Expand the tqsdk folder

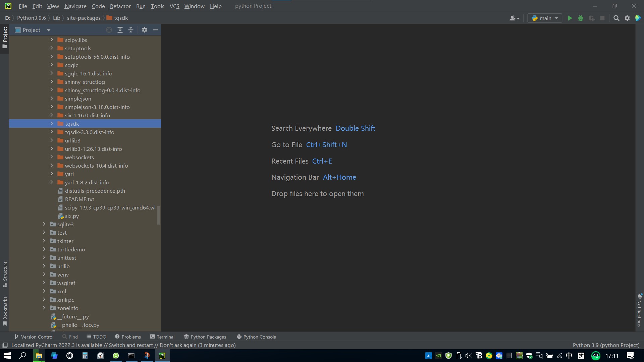coord(52,124)
